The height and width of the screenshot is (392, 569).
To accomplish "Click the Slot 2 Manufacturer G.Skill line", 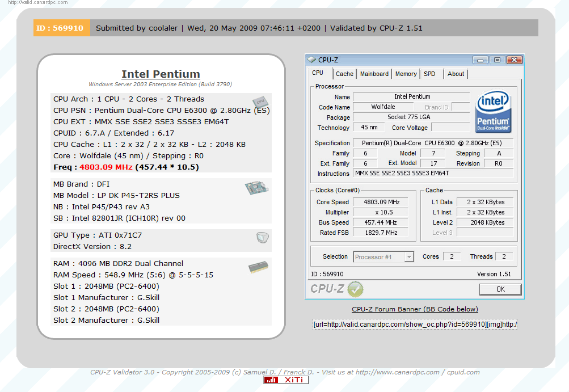I will point(106,320).
